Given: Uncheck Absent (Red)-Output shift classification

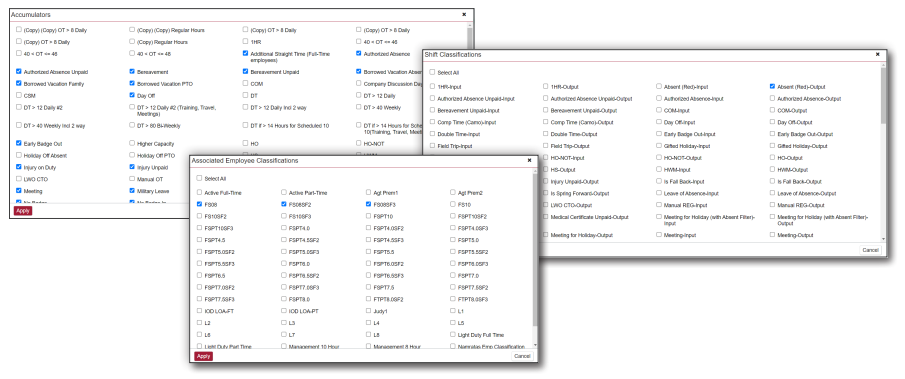Looking at the screenshot, I should (772, 87).
